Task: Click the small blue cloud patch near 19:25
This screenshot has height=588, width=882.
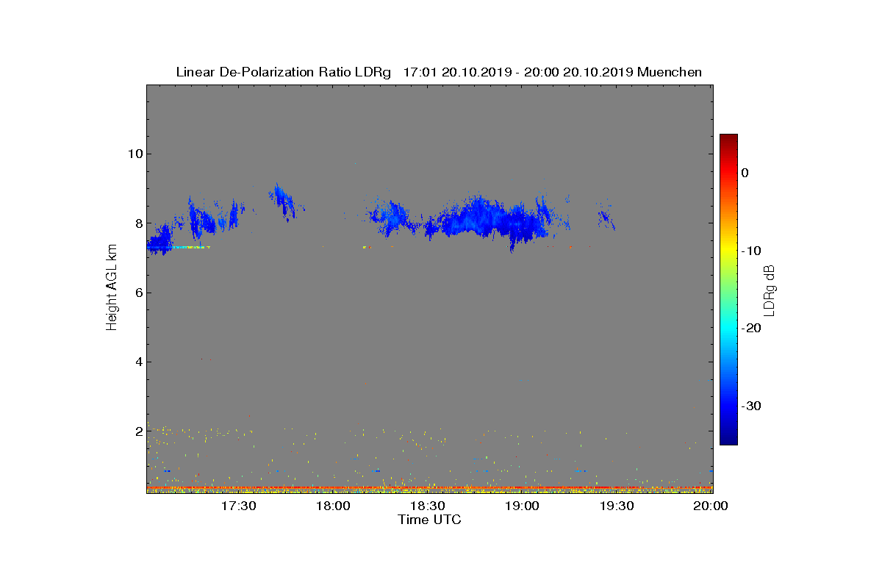Action: [x=606, y=216]
